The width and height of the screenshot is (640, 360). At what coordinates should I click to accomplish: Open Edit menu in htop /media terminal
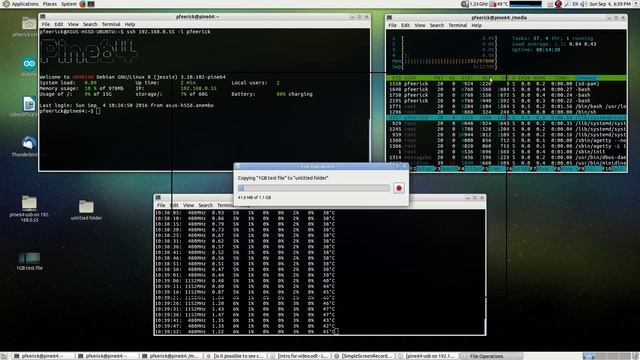pos(405,25)
